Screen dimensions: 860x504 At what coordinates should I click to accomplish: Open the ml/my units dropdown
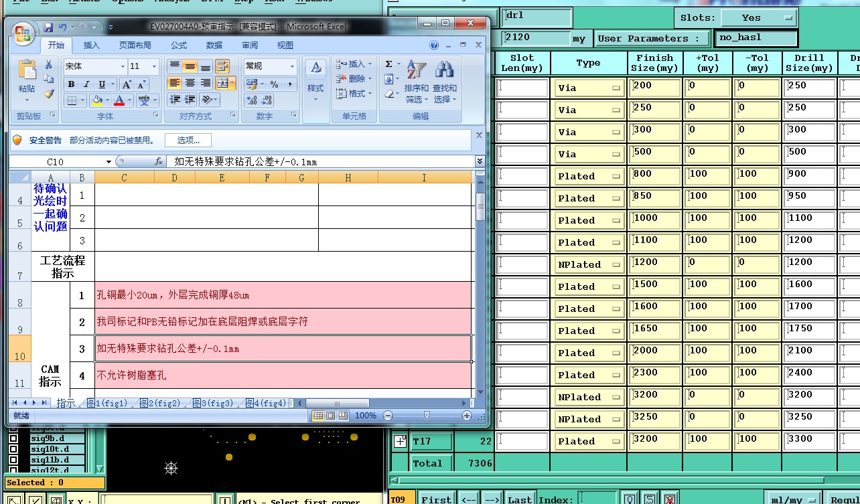[x=794, y=499]
